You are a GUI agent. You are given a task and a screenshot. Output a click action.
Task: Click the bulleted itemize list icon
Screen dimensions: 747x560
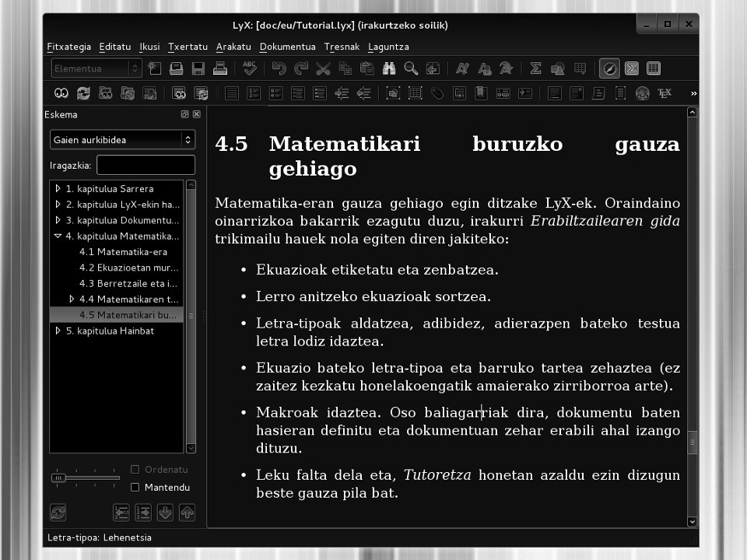pos(275,93)
